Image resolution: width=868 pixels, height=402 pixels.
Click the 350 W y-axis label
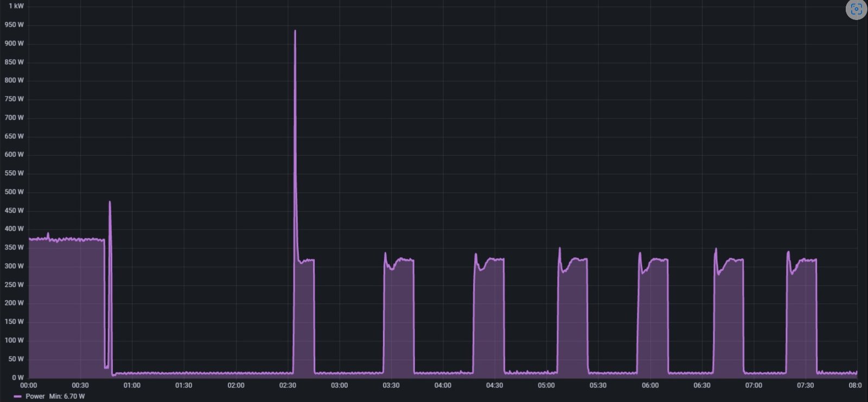coord(14,247)
